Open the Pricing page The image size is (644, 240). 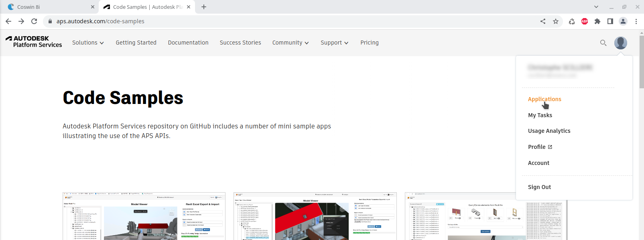click(x=370, y=43)
